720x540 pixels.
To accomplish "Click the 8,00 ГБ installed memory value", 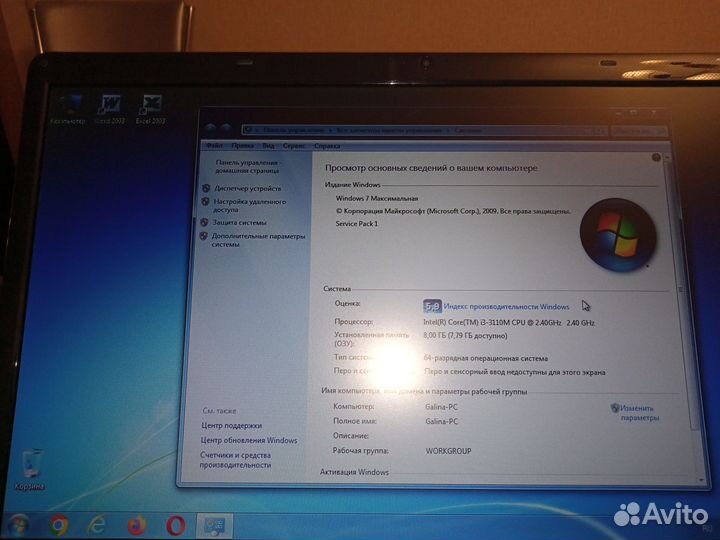I will (465, 336).
